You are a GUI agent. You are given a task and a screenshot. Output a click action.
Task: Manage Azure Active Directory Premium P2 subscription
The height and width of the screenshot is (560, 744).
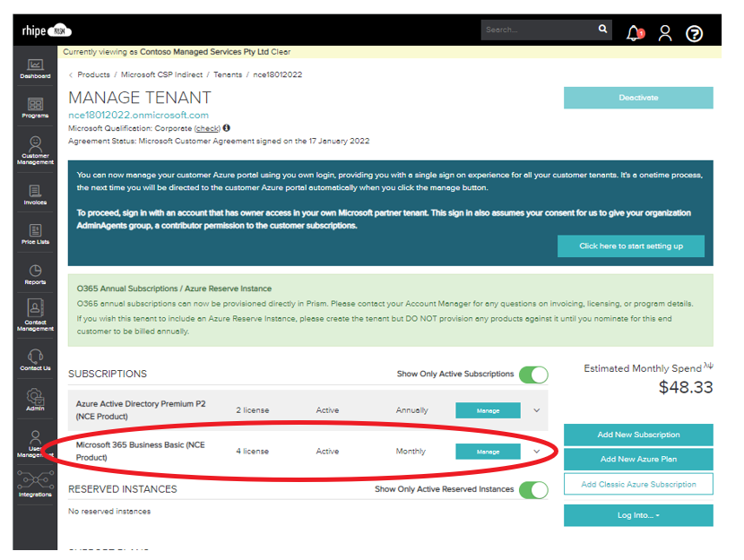click(488, 410)
